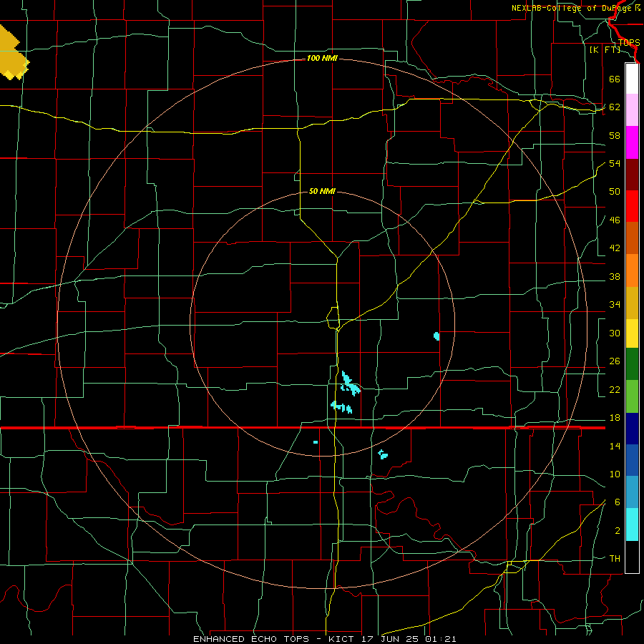Viewport: 644px width, 644px height.
Task: Click legend value 14
Action: click(615, 446)
